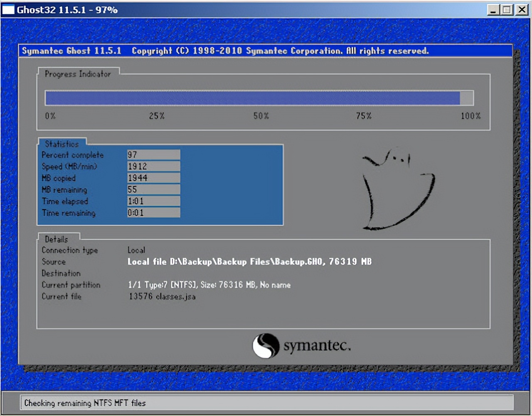The image size is (532, 416).
Task: Click the Ghost32 title bar icon
Action: (8, 9)
